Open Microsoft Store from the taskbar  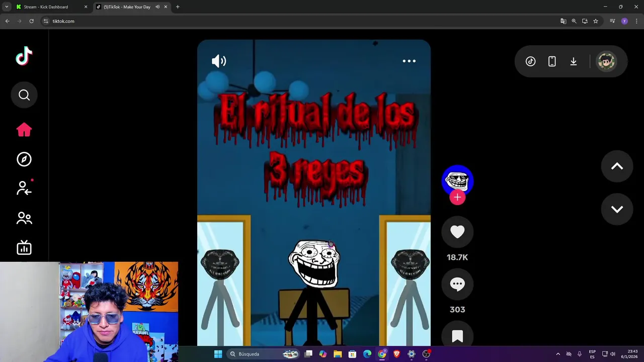352,354
